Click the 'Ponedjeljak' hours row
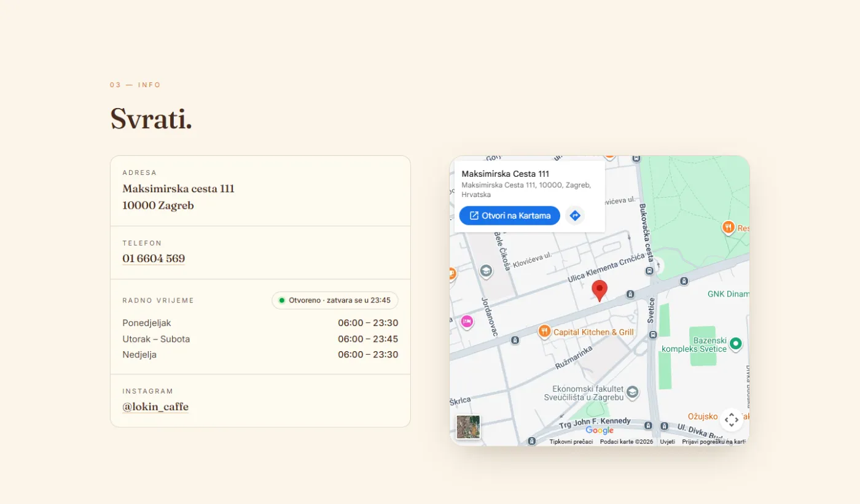 coord(260,323)
